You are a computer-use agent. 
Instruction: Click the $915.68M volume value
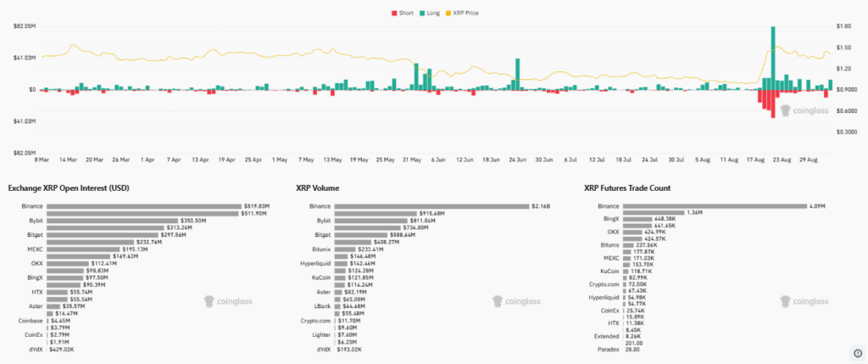pyautogui.click(x=431, y=213)
